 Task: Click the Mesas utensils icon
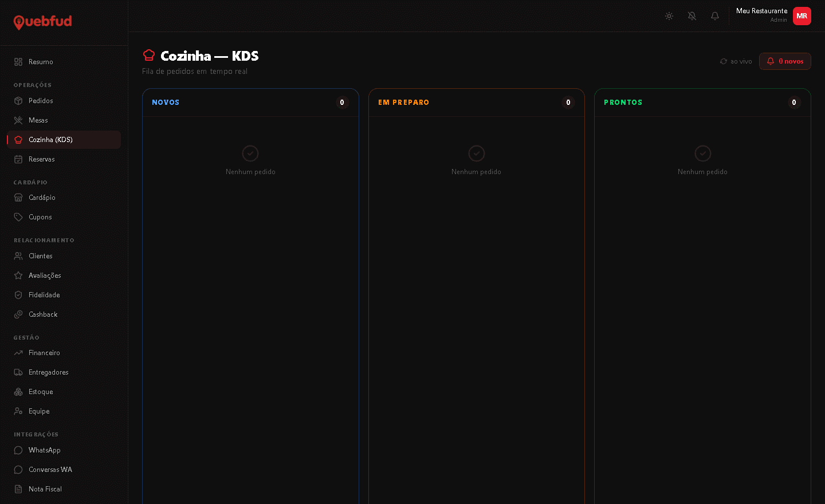[18, 120]
